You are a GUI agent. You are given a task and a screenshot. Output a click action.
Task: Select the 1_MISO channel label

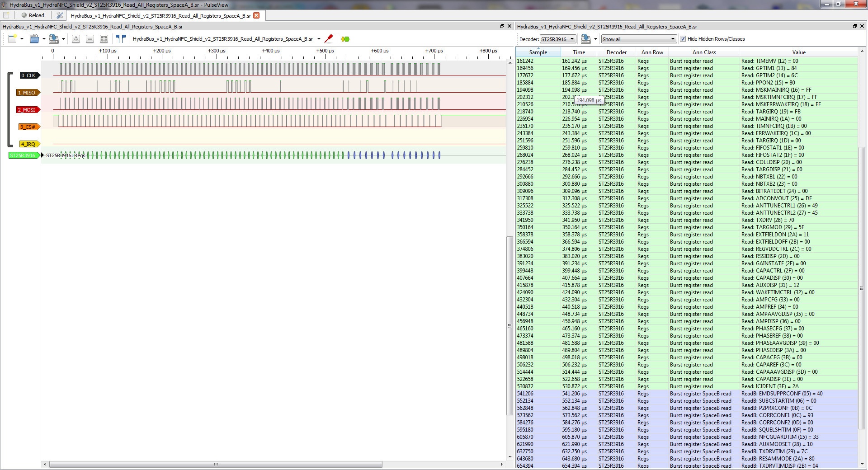28,93
